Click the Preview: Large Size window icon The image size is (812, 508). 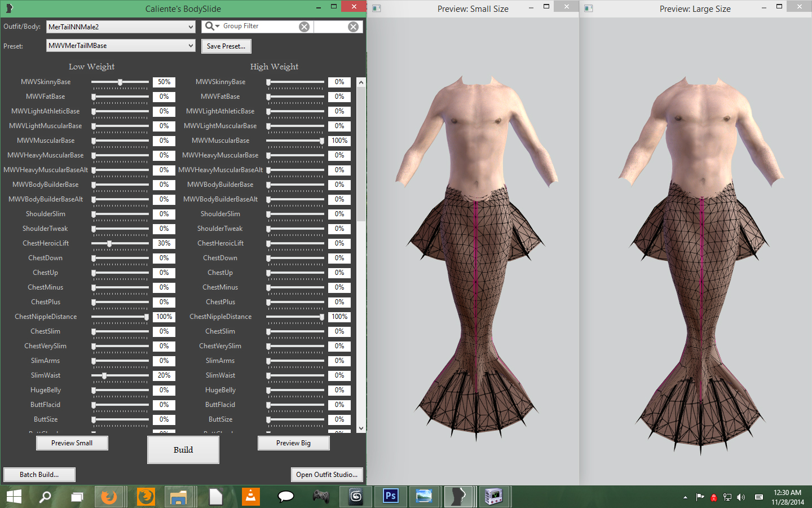(x=589, y=8)
